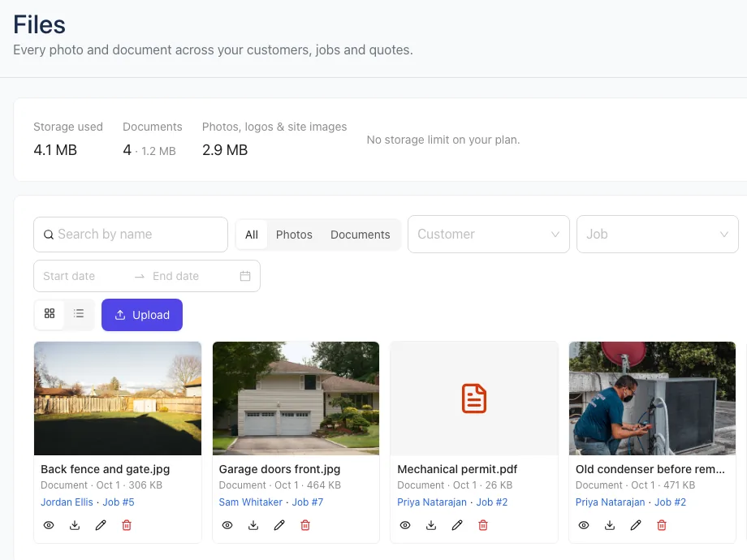
Task: Delete Garage doors front.jpg
Action: (305, 525)
